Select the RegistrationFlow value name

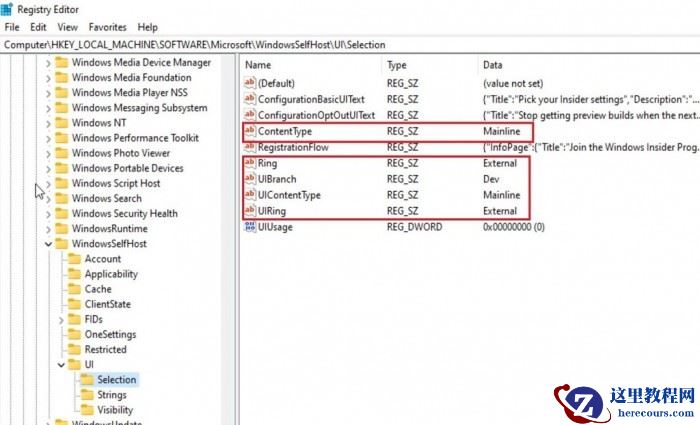click(293, 147)
